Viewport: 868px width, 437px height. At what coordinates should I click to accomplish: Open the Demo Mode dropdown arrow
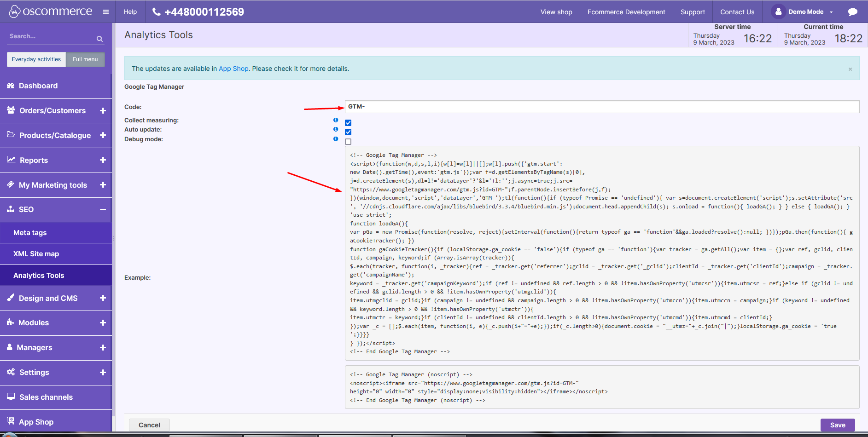coord(831,12)
